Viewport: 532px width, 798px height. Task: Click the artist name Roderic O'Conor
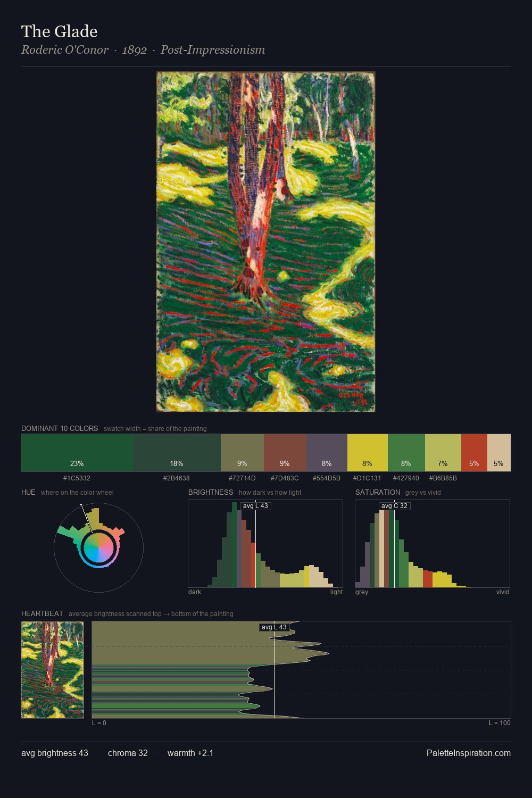click(x=65, y=50)
